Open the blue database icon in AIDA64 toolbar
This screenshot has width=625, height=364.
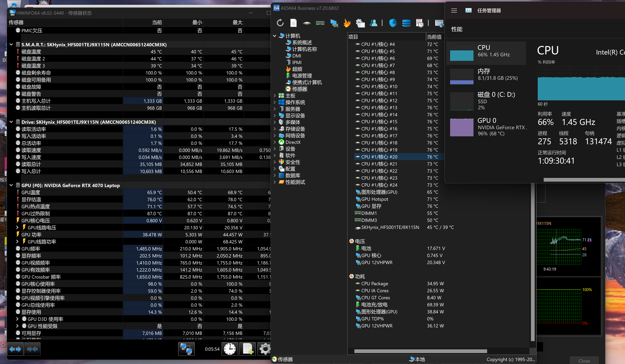click(406, 23)
